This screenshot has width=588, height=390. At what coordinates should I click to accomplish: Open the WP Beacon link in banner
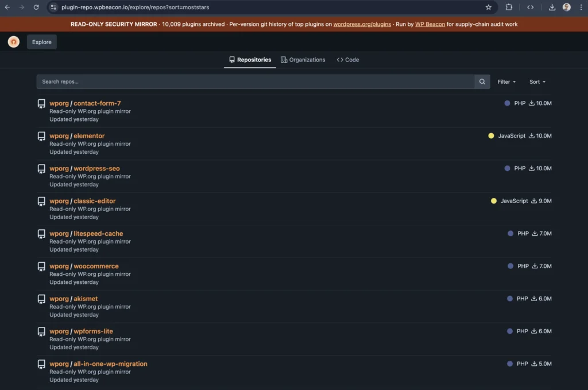coord(430,24)
